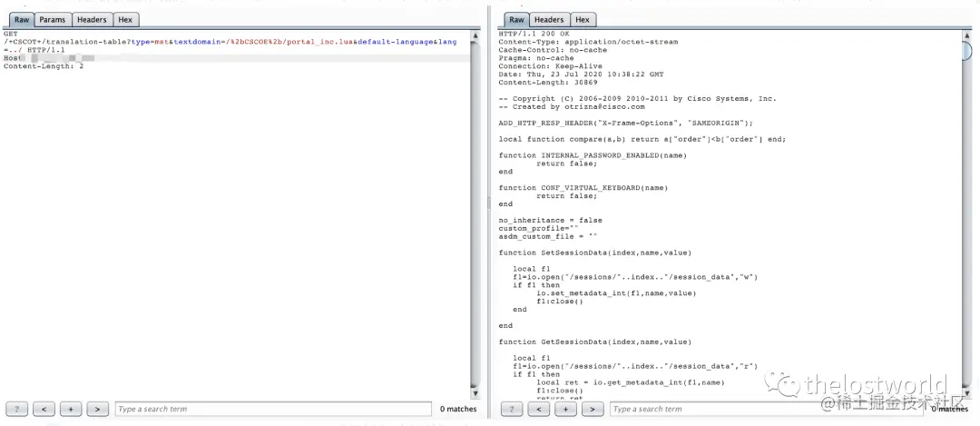Click 'local ret = io.get_metadata_int(f1,name)' line
The image size is (980, 426).
coord(630,382)
